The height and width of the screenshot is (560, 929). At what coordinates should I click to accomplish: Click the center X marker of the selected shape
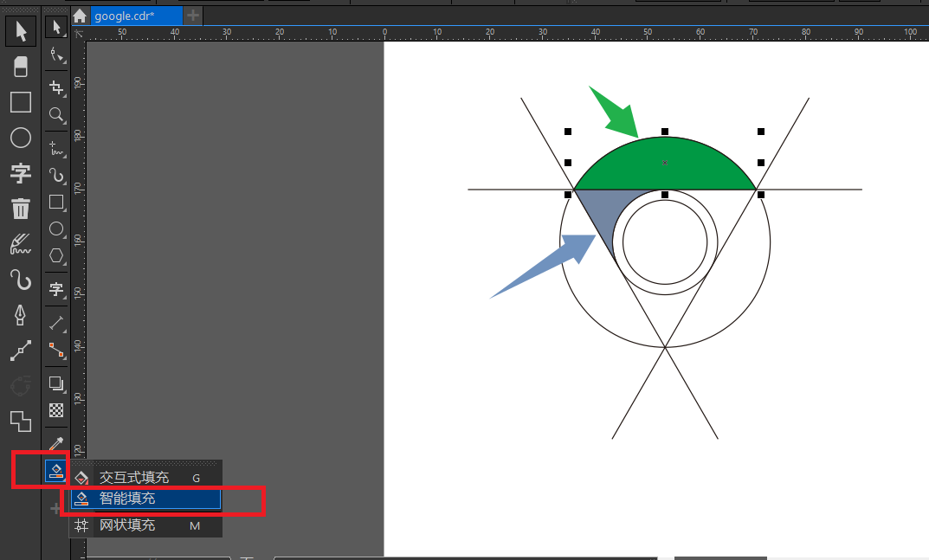665,163
